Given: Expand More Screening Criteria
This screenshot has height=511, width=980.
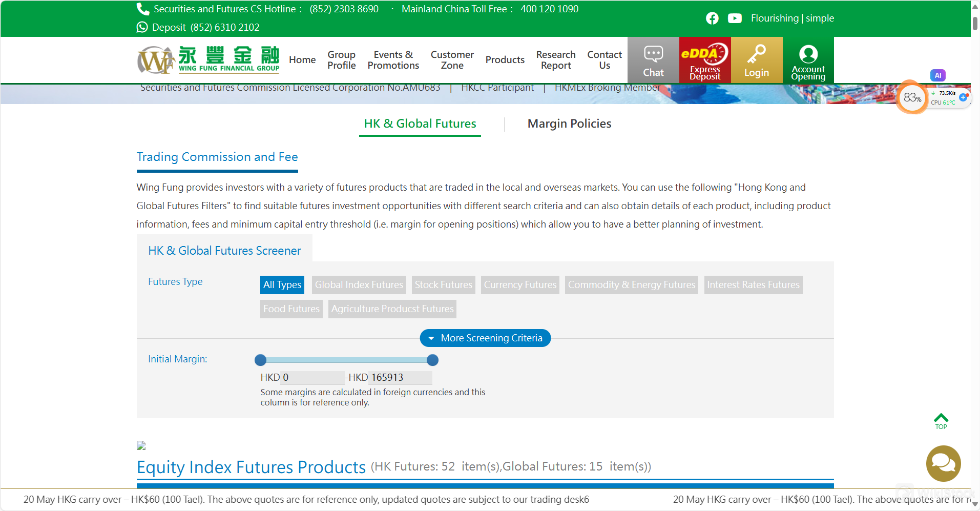Looking at the screenshot, I should [485, 338].
